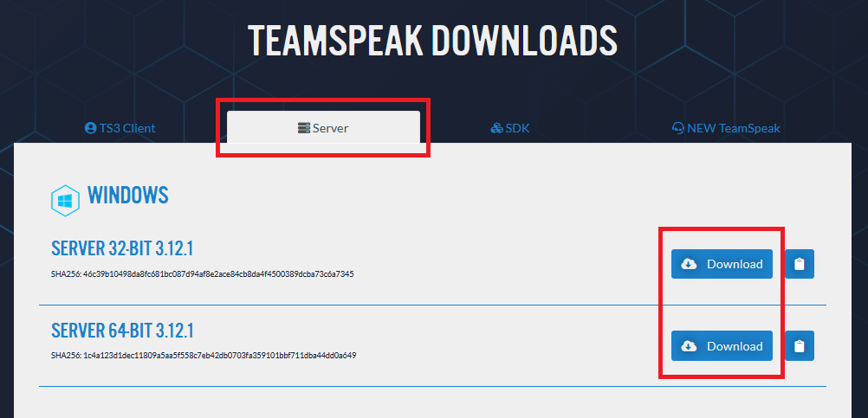Open the TS3 Client tab
The height and width of the screenshot is (418, 868).
pyautogui.click(x=120, y=128)
